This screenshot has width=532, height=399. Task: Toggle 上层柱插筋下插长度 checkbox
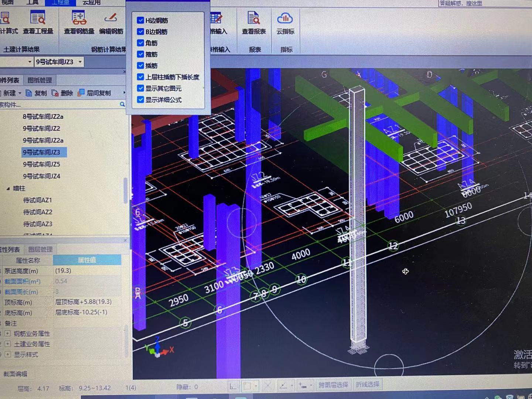coord(140,77)
